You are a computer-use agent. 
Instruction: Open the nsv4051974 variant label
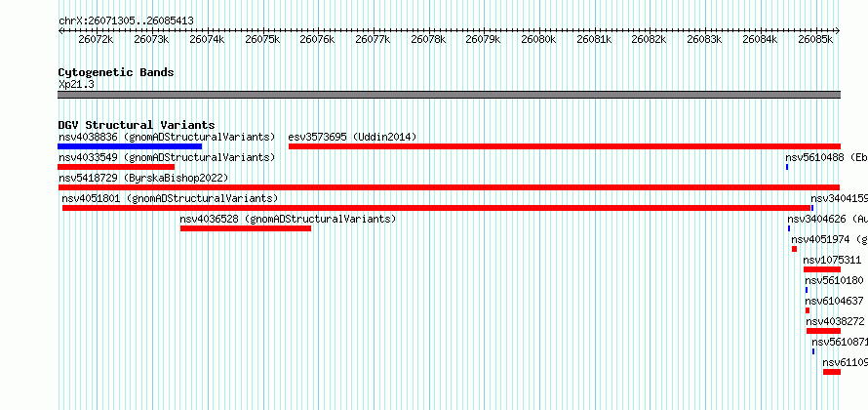pyautogui.click(x=829, y=239)
